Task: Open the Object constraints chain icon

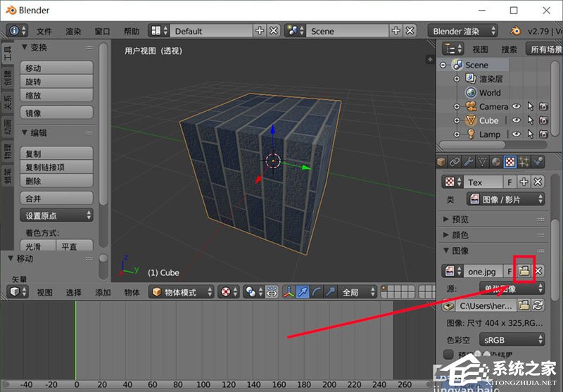Action: tap(455, 162)
